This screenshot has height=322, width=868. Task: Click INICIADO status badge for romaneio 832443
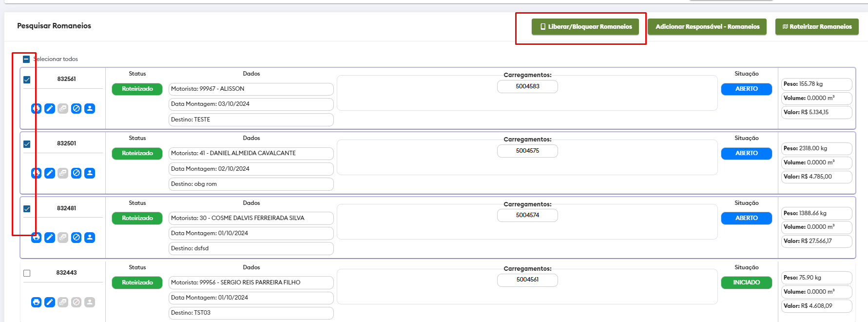[746, 282]
